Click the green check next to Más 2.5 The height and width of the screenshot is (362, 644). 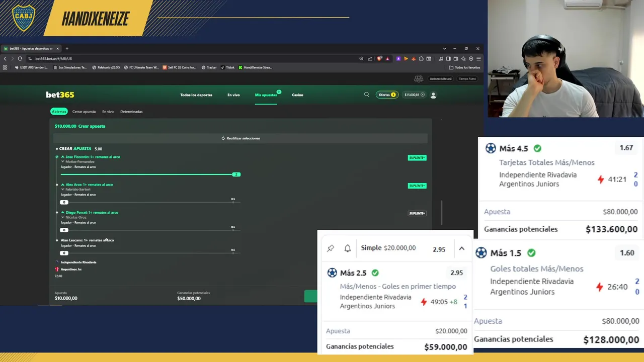375,273
